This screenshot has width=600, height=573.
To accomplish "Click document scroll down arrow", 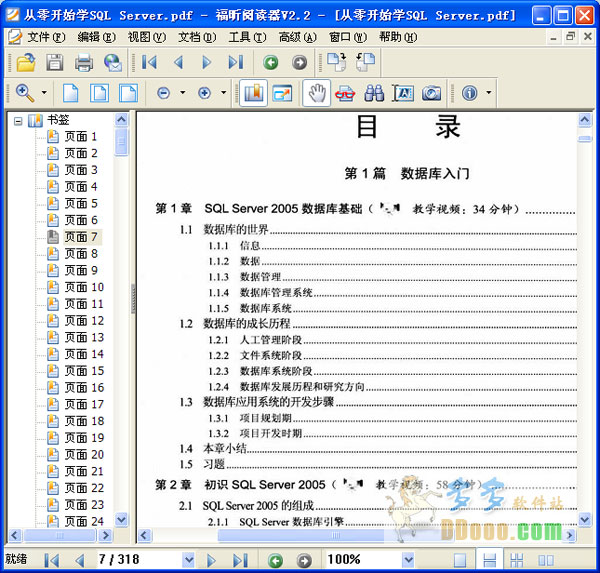I will click(x=585, y=519).
